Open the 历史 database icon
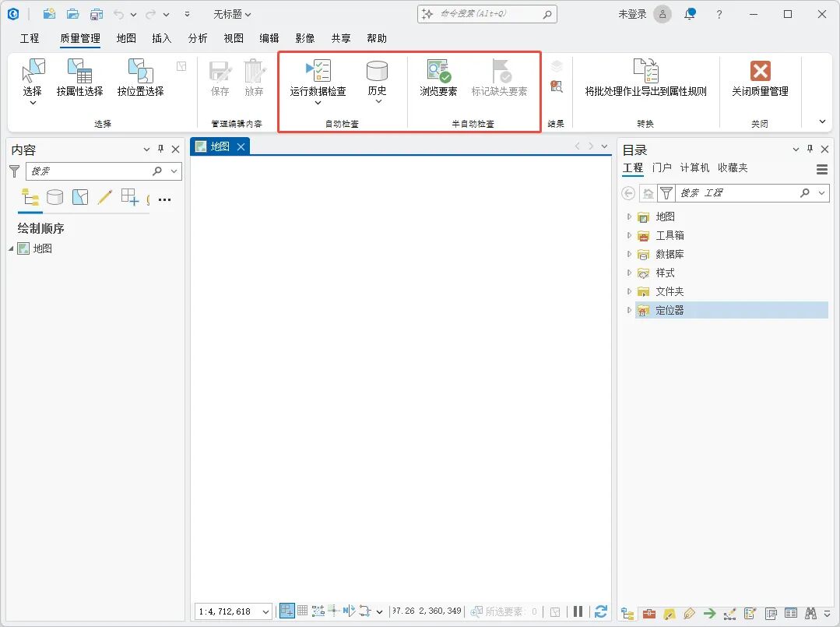 [377, 71]
